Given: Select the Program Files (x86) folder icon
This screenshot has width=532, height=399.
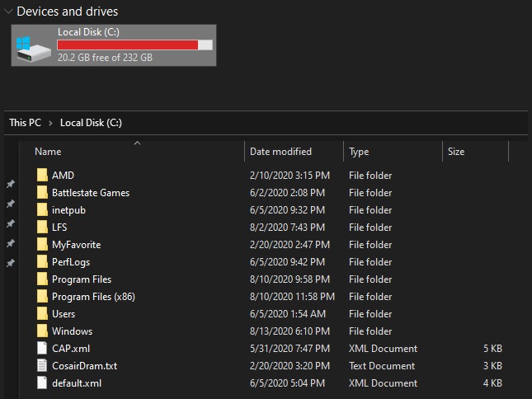Looking at the screenshot, I should [x=42, y=297].
